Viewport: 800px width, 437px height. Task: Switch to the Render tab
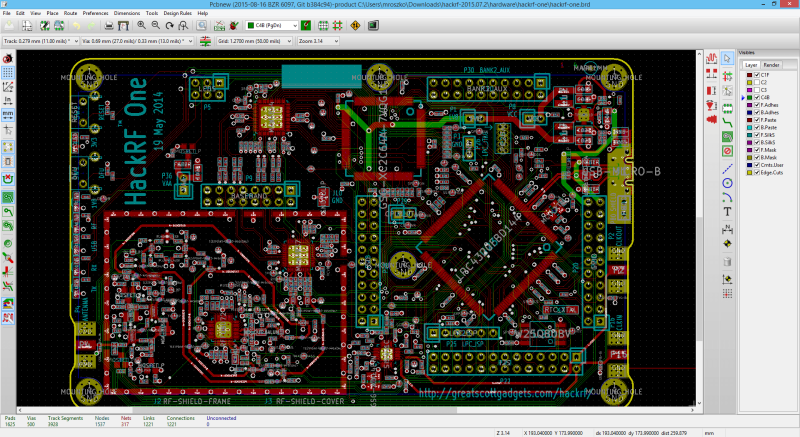tap(771, 65)
